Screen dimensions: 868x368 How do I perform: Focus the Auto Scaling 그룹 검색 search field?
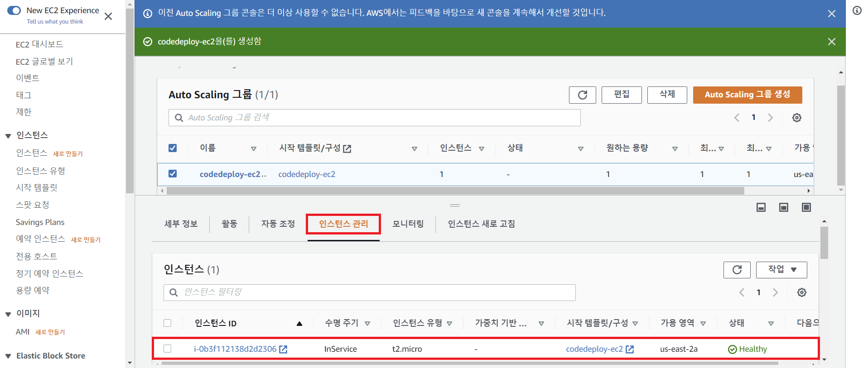(375, 118)
